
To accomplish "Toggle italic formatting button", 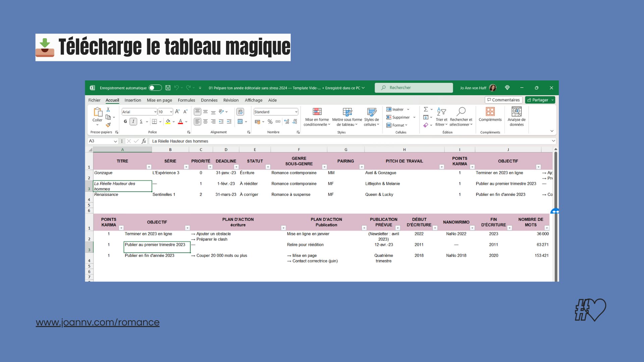I will (x=133, y=122).
